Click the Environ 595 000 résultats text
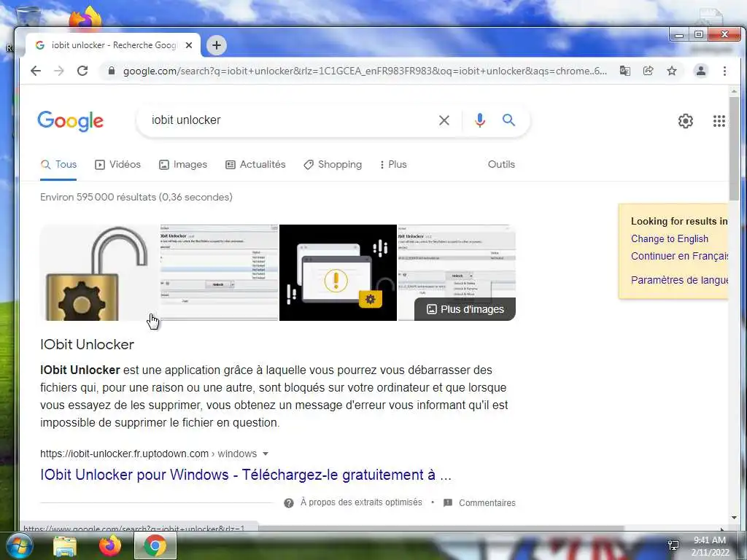 [136, 197]
